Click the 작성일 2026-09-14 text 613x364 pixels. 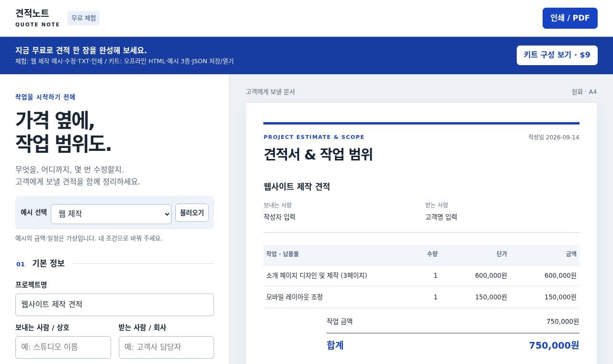point(554,137)
